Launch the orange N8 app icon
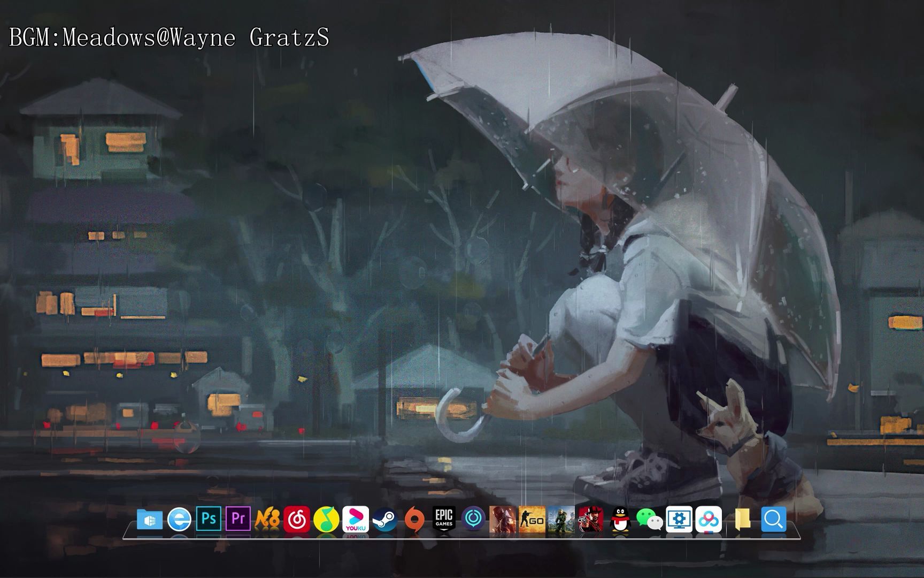Image resolution: width=924 pixels, height=578 pixels. (267, 520)
